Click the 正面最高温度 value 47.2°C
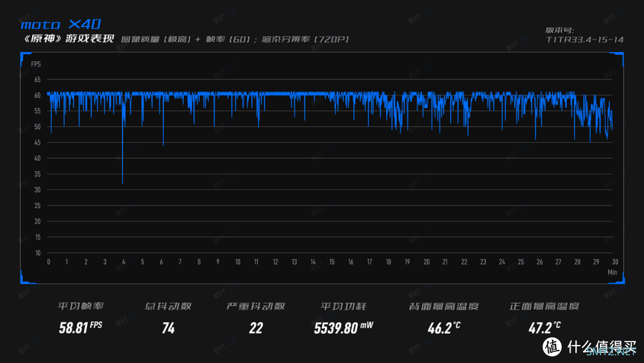 click(x=544, y=328)
